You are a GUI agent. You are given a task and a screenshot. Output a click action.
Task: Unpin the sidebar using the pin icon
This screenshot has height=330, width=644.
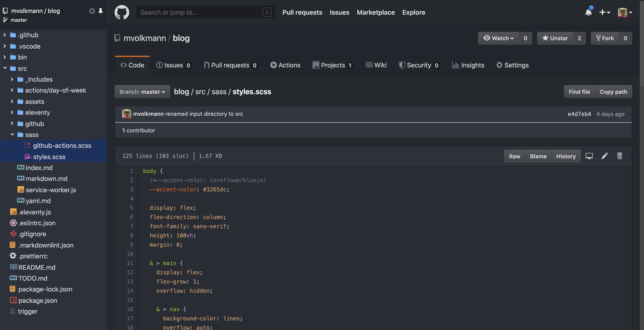101,11
